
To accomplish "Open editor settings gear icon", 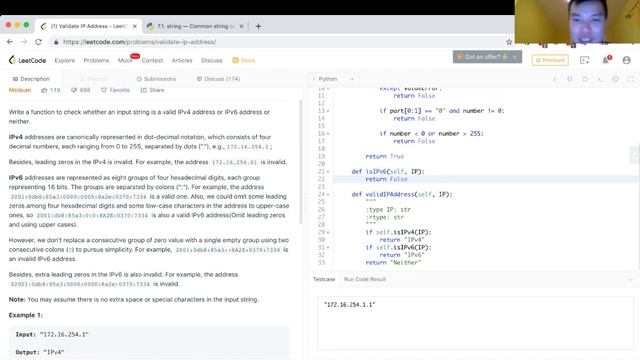I will point(616,79).
